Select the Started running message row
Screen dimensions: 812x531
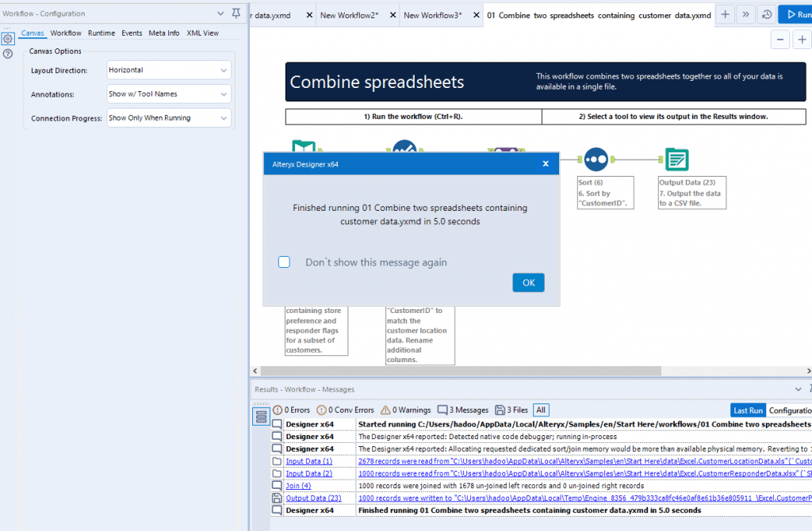pyautogui.click(x=541, y=424)
